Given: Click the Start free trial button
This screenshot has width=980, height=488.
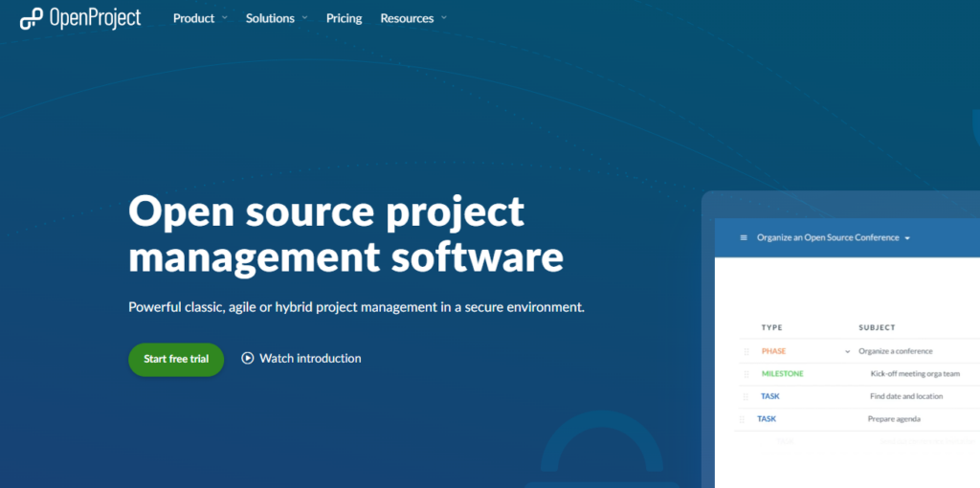Looking at the screenshot, I should pyautogui.click(x=176, y=359).
